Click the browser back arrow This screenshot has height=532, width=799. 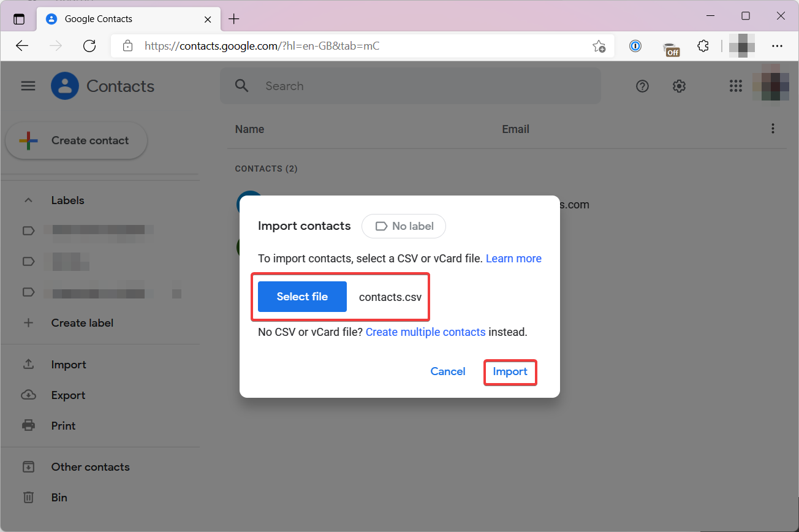[22, 46]
